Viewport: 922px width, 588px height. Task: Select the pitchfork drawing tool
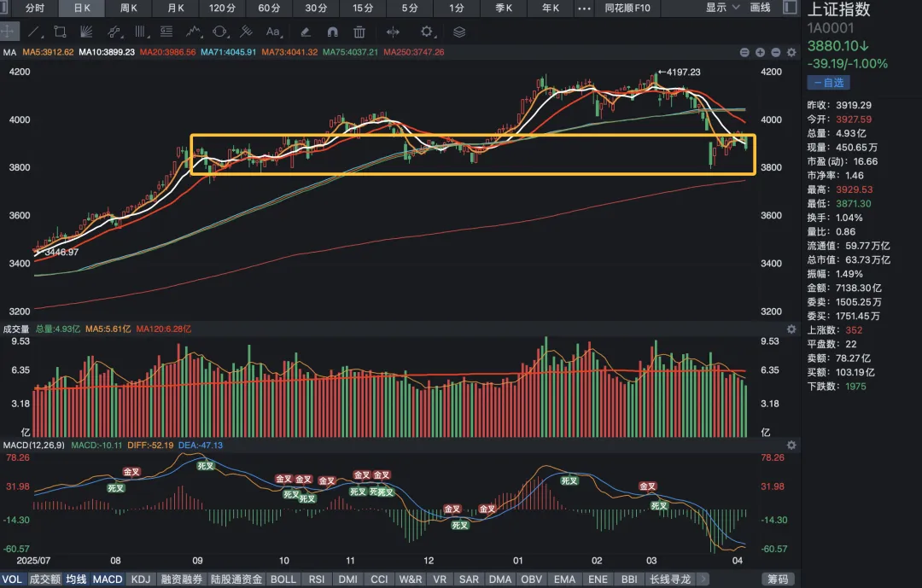tap(247, 32)
